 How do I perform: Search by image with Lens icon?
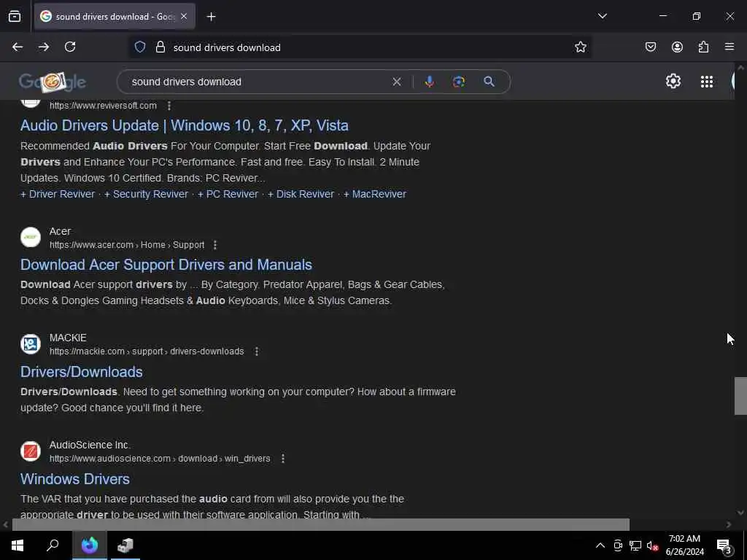(459, 82)
